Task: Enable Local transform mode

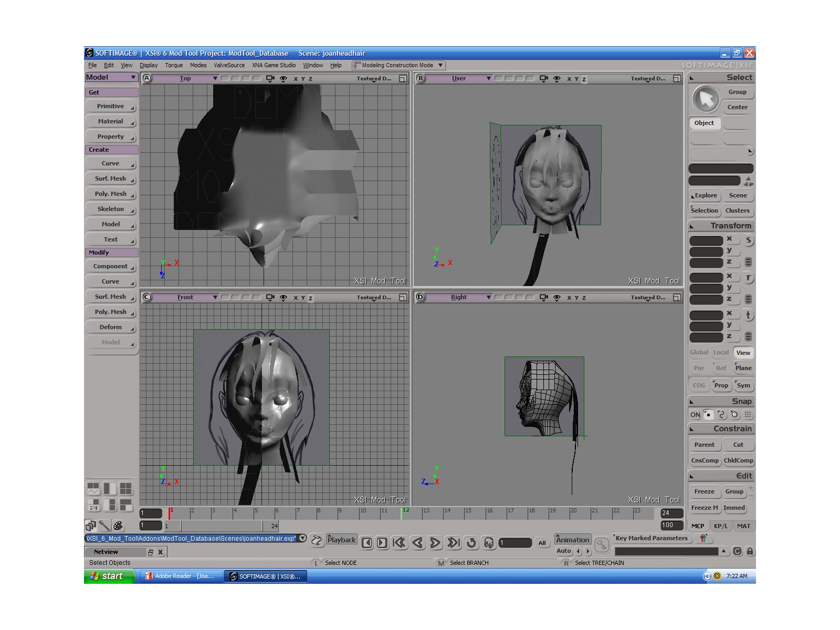Action: pyautogui.click(x=721, y=352)
